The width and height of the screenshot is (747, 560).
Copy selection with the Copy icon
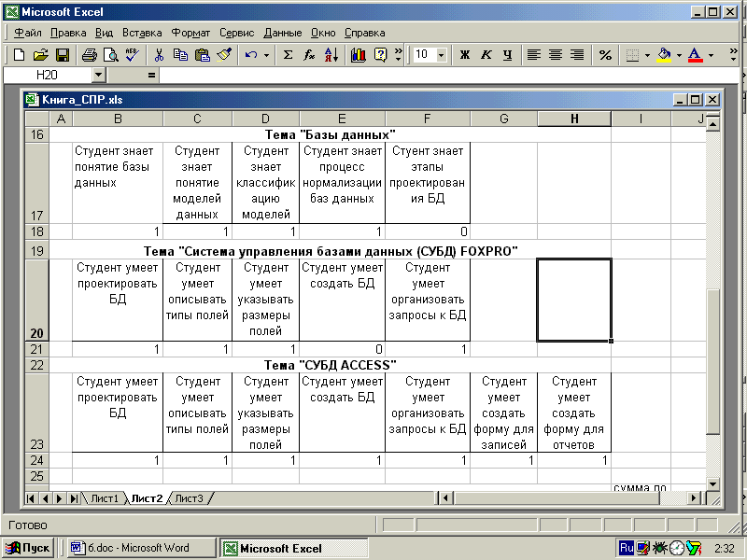point(180,55)
